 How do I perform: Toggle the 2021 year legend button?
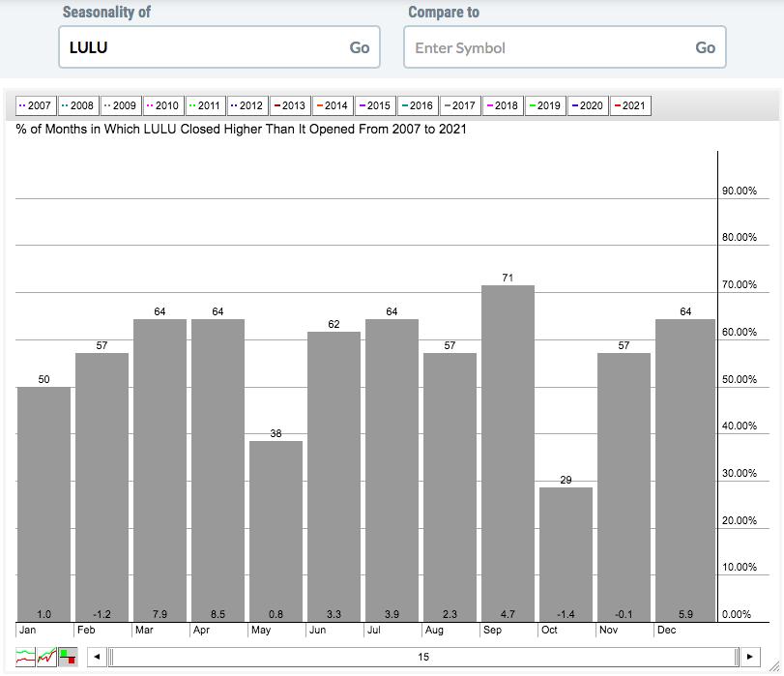[x=629, y=105]
